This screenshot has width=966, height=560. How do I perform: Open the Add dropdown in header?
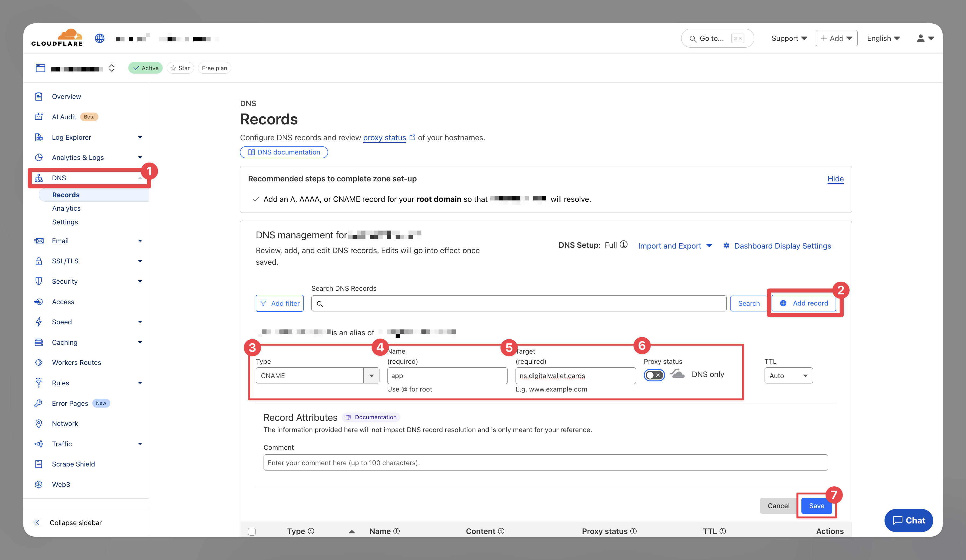tap(836, 38)
